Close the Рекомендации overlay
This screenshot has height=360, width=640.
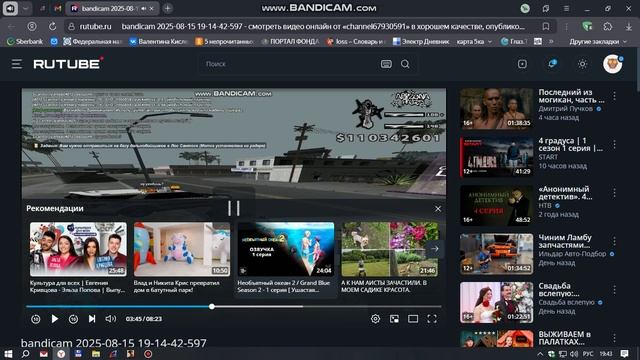[438, 209]
